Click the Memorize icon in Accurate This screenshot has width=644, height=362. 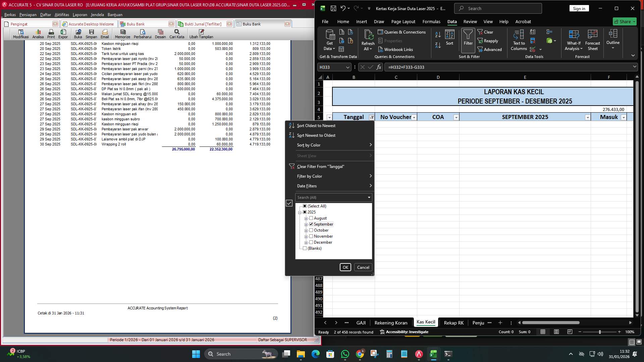pos(122,34)
